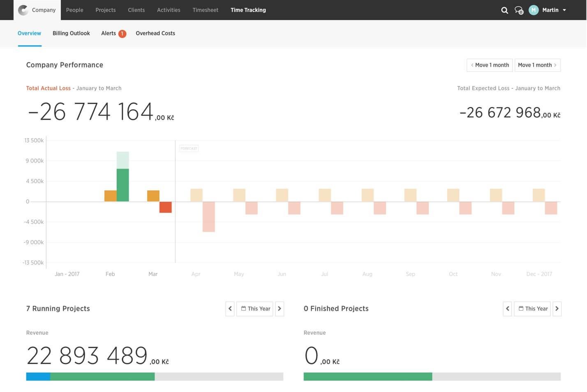Open the chat notifications icon
Image resolution: width=587 pixels, height=392 pixels.
[x=519, y=10]
